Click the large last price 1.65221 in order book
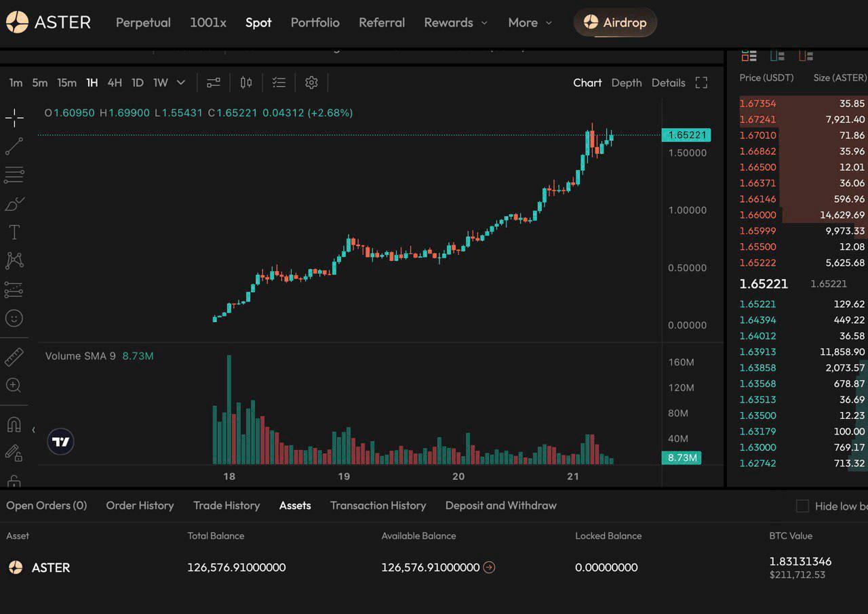868x614 pixels. [764, 284]
